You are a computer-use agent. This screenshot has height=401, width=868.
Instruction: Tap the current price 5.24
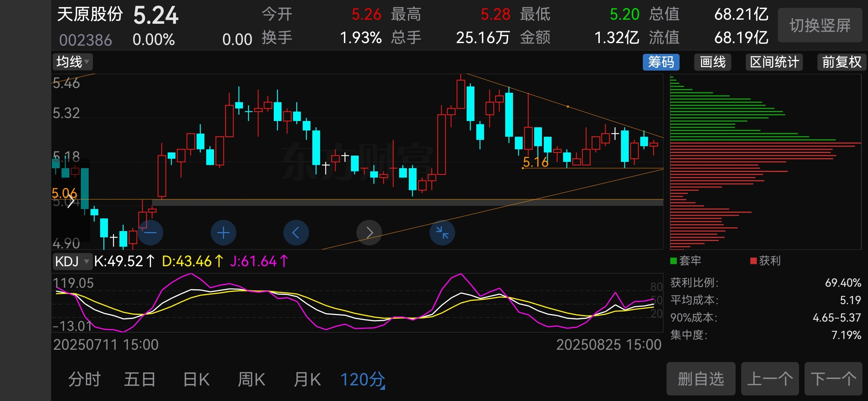coord(156,16)
